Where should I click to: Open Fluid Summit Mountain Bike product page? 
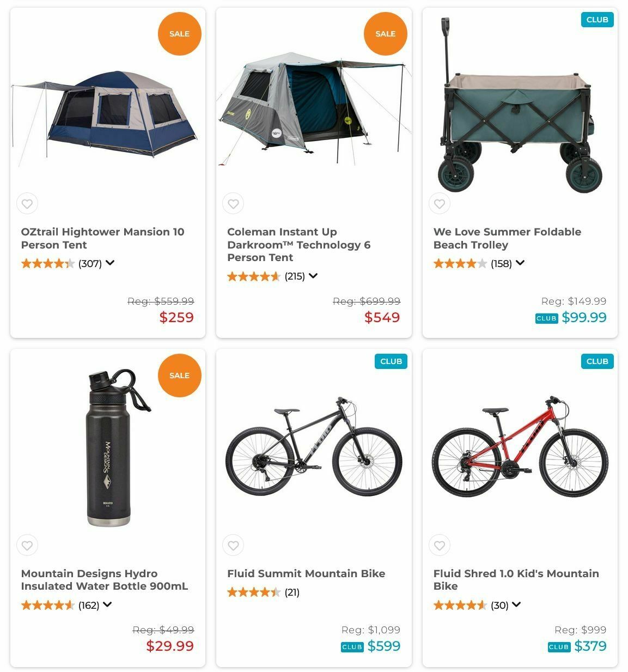pyautogui.click(x=306, y=573)
